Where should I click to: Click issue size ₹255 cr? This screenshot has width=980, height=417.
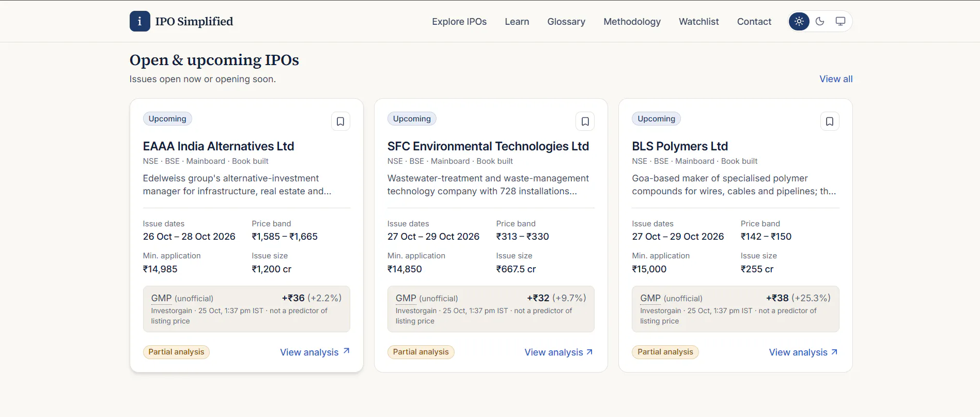click(x=757, y=269)
